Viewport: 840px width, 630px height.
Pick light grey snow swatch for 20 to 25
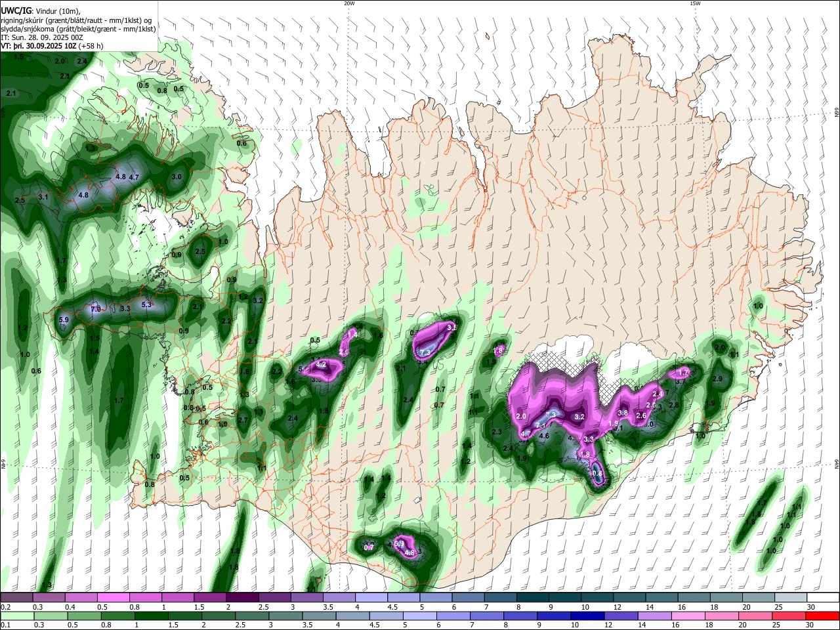(x=759, y=597)
